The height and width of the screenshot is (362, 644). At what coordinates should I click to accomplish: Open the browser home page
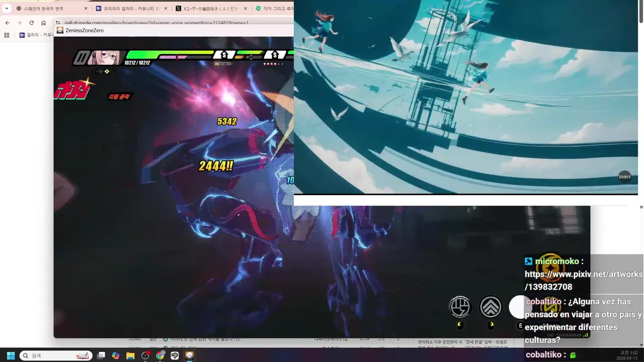pyautogui.click(x=43, y=23)
